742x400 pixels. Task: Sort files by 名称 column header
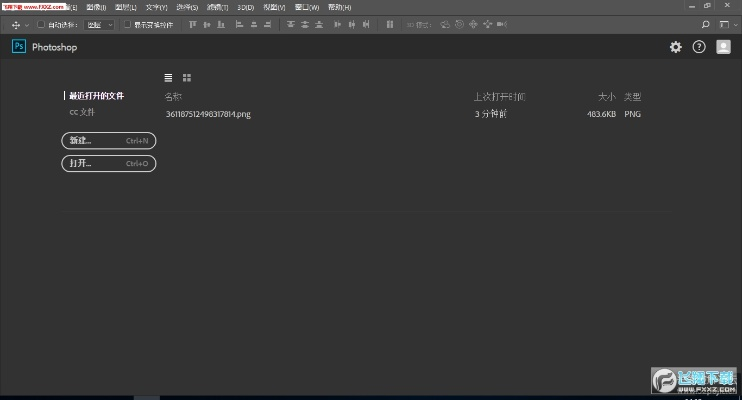point(173,97)
